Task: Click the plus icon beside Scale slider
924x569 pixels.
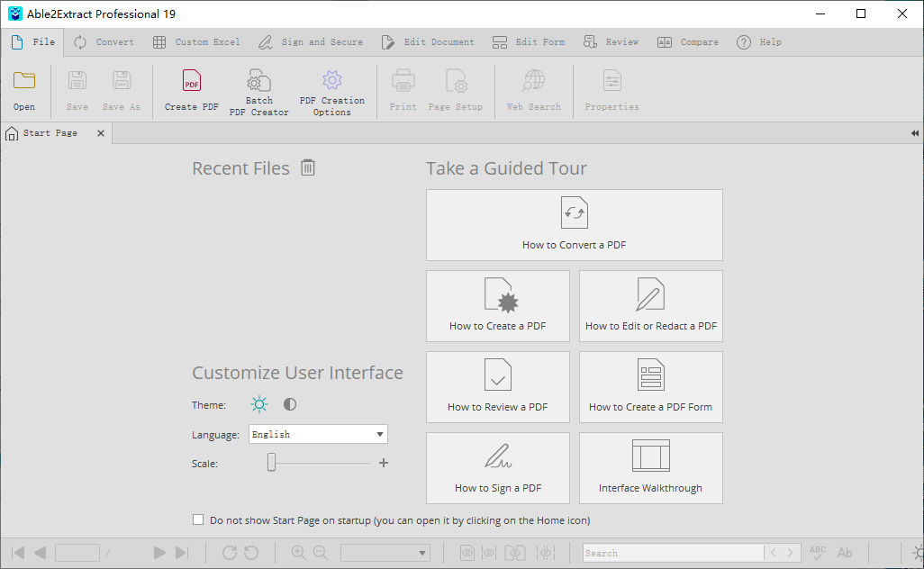Action: [x=383, y=463]
